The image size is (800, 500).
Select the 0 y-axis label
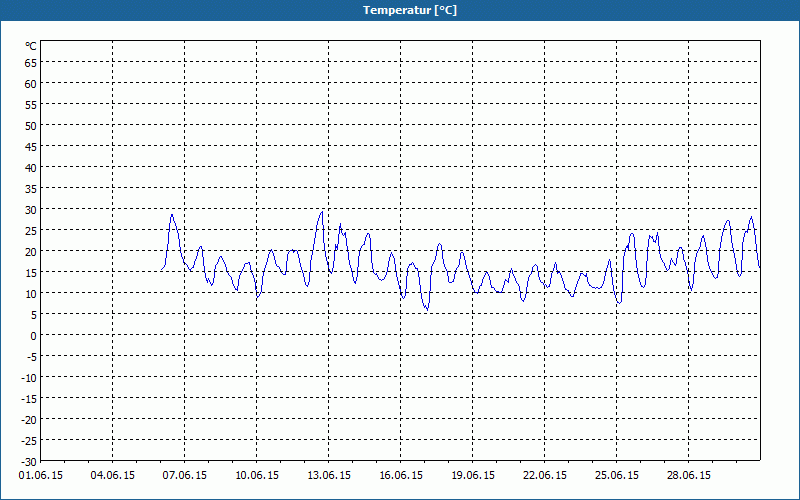pos(34,336)
